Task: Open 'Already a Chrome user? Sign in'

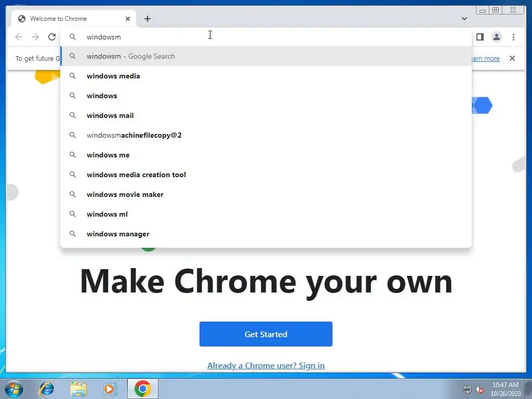Action: click(265, 365)
